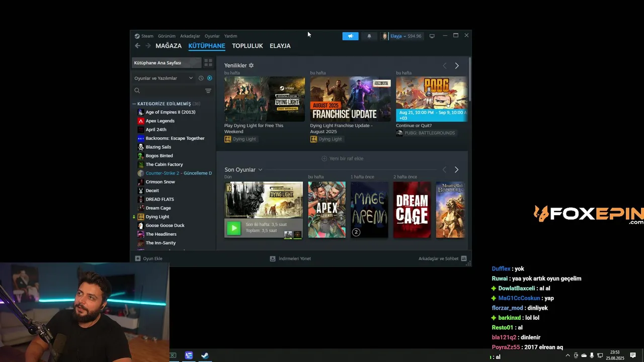Viewport: 644px width, 362px height.
Task: Show next games in Son Oyunlar shelf
Action: [456, 170]
